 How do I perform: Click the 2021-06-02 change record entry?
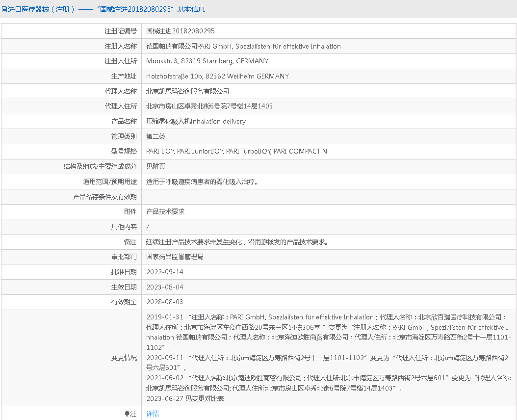tap(329, 383)
